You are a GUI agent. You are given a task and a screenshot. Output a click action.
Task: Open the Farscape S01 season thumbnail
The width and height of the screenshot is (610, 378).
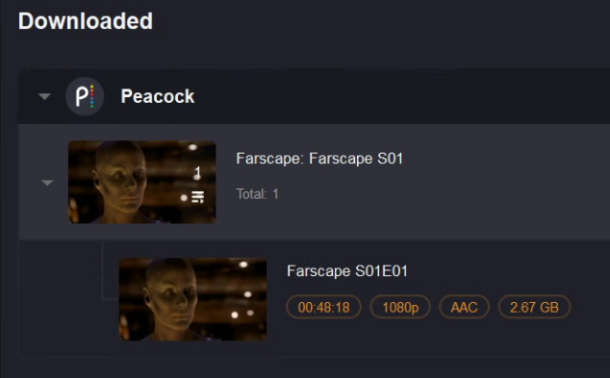tap(142, 182)
